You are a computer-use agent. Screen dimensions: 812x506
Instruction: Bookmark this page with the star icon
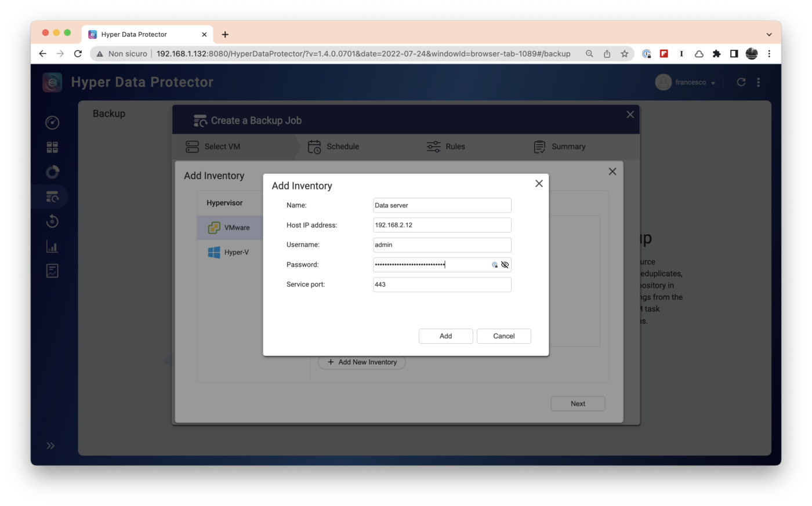[x=625, y=54]
